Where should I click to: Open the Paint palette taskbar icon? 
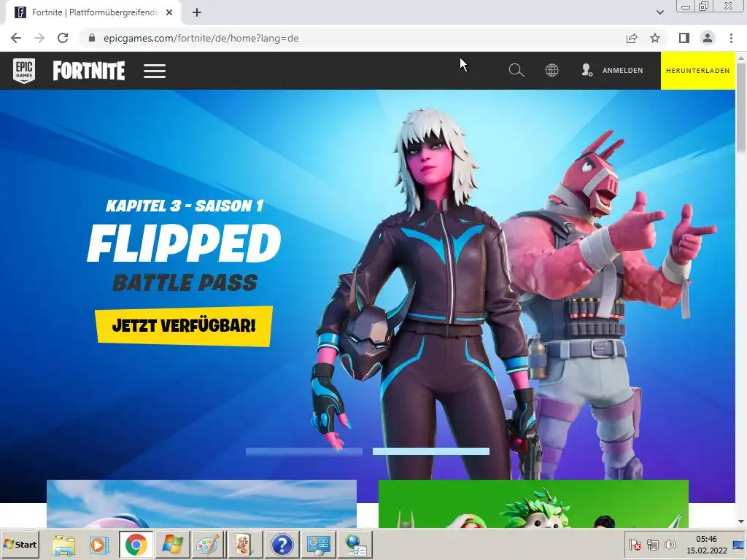click(208, 545)
